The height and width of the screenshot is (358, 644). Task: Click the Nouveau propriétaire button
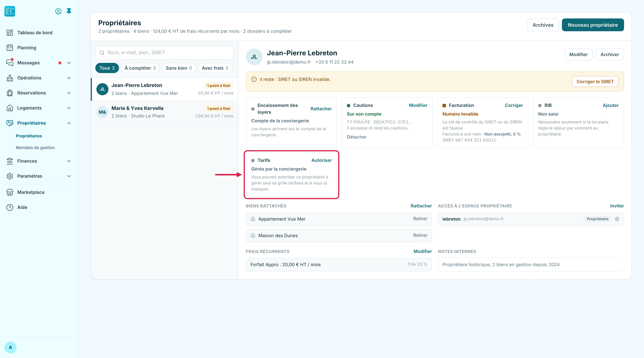pos(593,25)
